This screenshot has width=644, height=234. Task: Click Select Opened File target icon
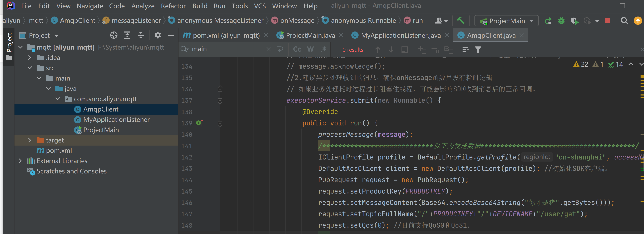114,35
